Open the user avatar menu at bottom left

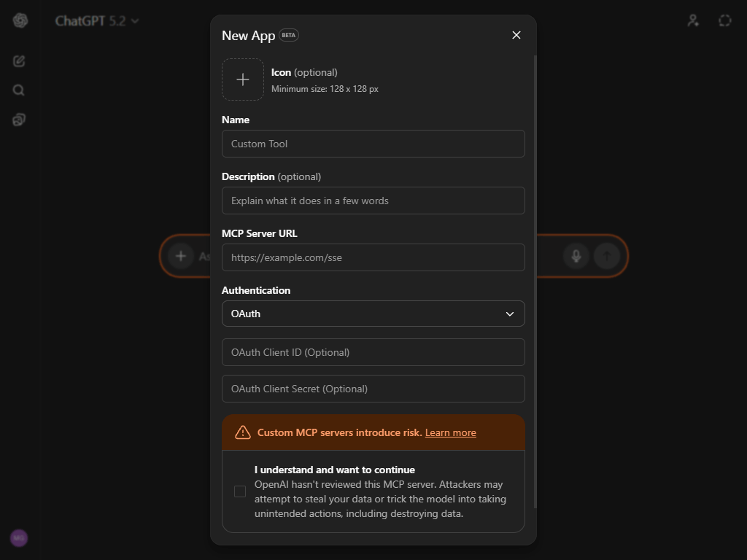[18, 538]
